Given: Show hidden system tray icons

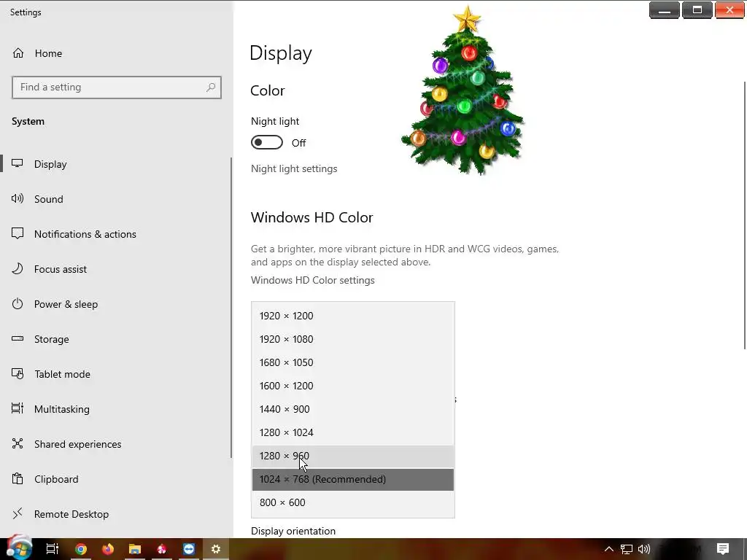Looking at the screenshot, I should point(609,549).
